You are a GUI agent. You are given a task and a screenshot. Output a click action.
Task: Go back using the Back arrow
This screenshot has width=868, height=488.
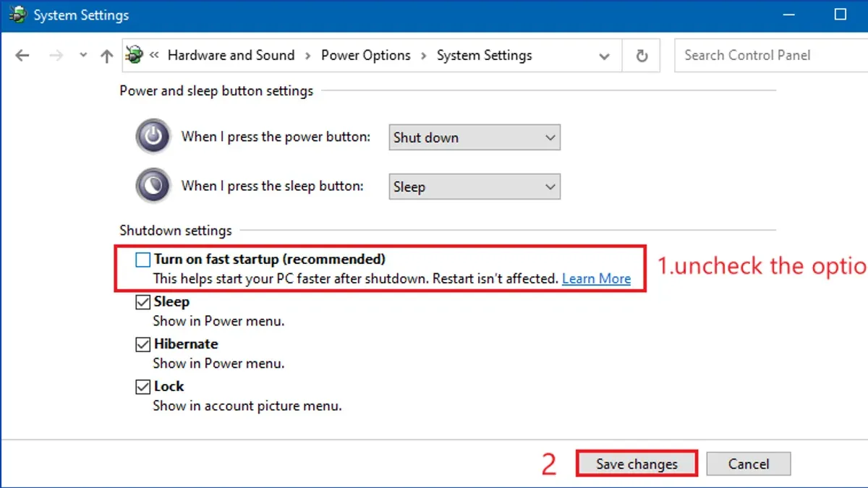pyautogui.click(x=22, y=56)
